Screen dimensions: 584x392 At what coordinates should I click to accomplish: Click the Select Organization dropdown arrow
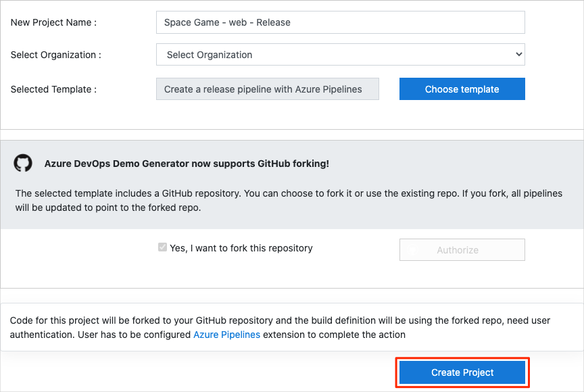click(518, 54)
